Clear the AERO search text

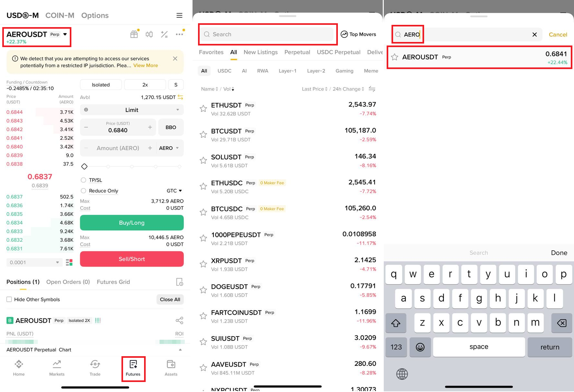[x=535, y=35]
